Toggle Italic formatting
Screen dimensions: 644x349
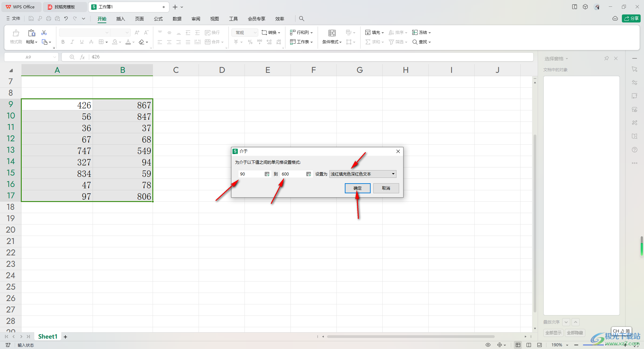[x=72, y=42]
